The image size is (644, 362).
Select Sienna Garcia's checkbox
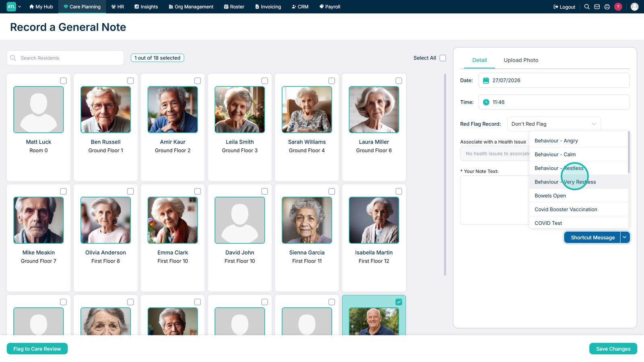[332, 191]
